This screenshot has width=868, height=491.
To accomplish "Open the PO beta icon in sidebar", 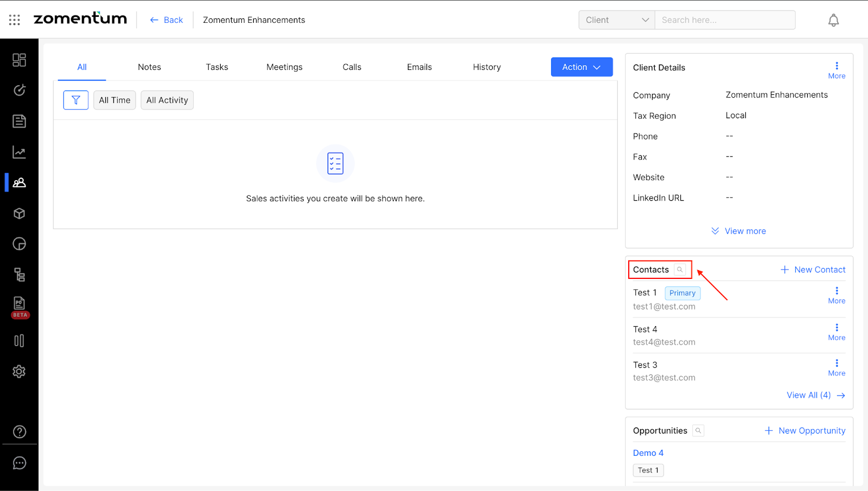I will [20, 307].
